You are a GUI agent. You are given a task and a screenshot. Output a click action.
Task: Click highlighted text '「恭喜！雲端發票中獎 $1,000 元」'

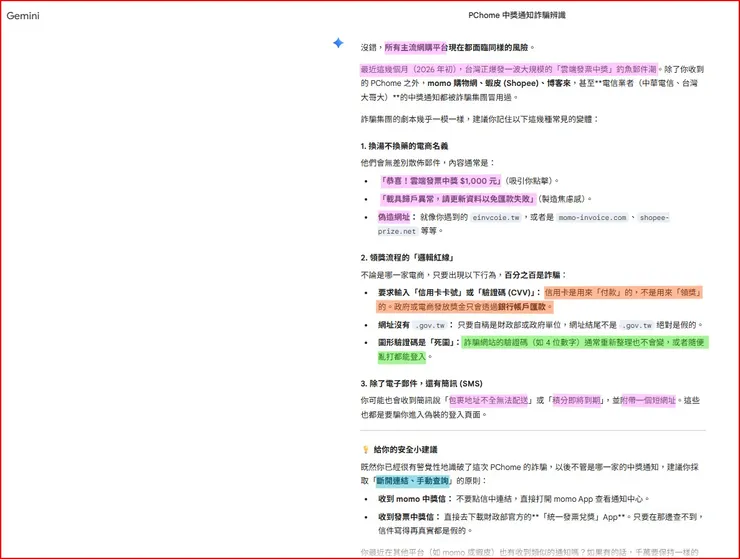(x=440, y=181)
